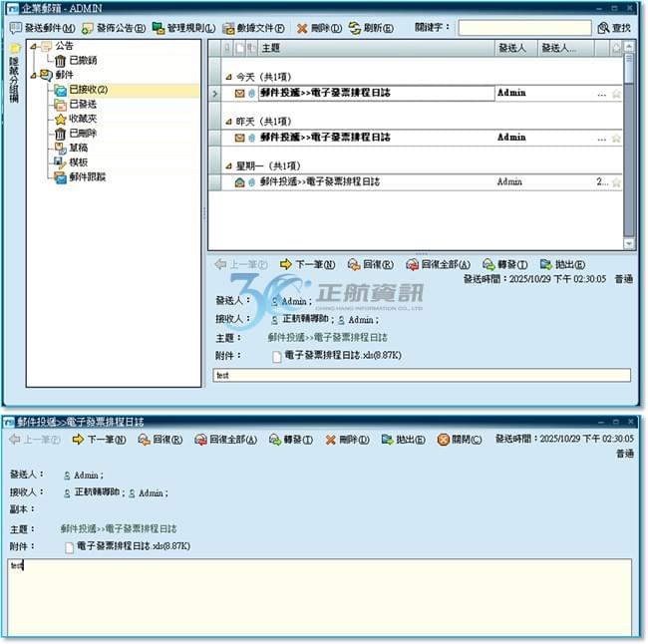Image resolution: width=648 pixels, height=644 pixels.
Task: Click 轉發 (Forward) in preview pane
Action: point(505,264)
